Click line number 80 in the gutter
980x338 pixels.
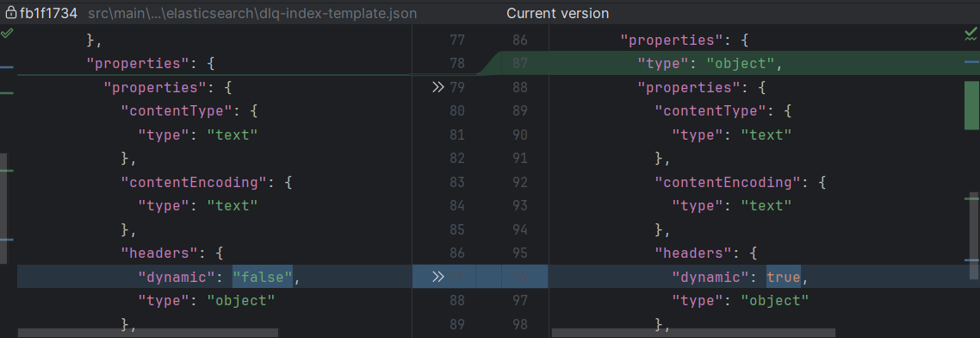457,110
